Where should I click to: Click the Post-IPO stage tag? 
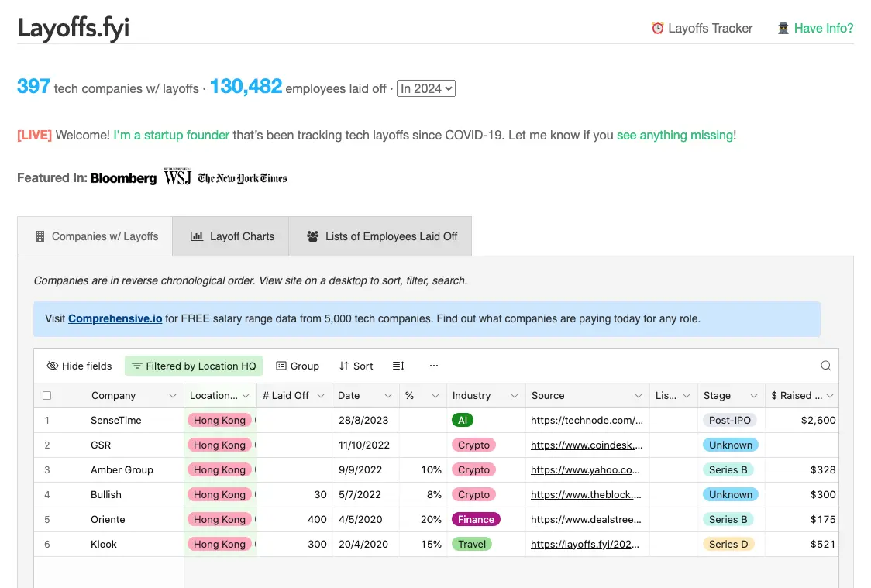pyautogui.click(x=729, y=421)
